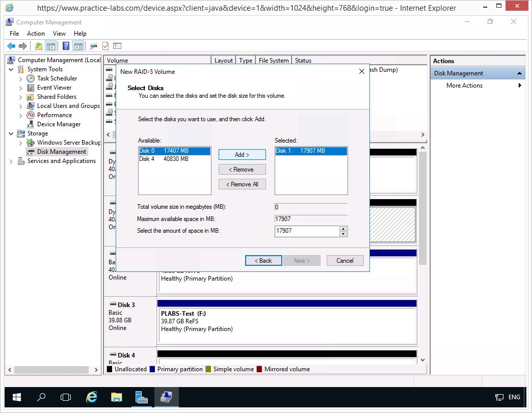
Task: Increase space amount with spinner up arrow
Action: click(x=343, y=229)
